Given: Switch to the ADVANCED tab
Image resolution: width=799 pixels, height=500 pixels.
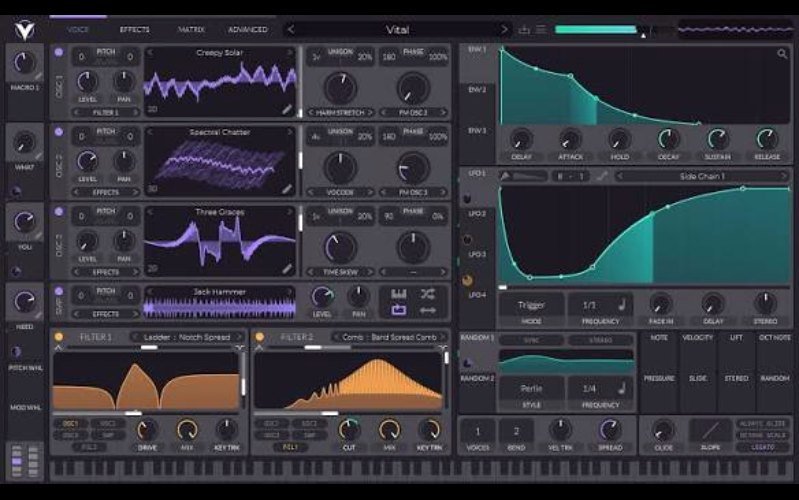Looking at the screenshot, I should pyautogui.click(x=248, y=30).
